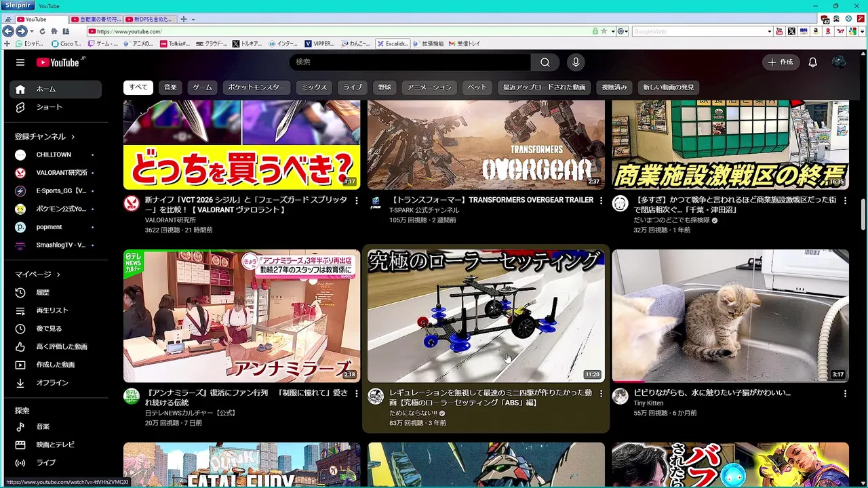
Task: Select the 音楽 filter chip
Action: point(170,87)
